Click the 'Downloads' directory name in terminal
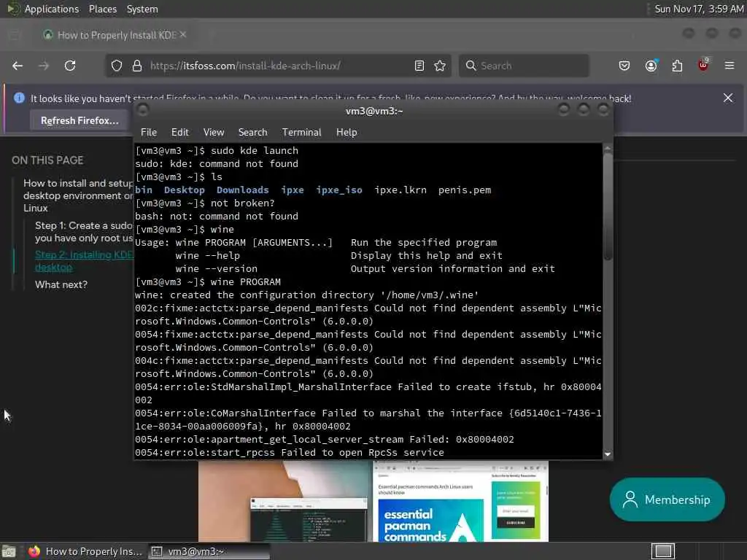The image size is (747, 560). 242,190
